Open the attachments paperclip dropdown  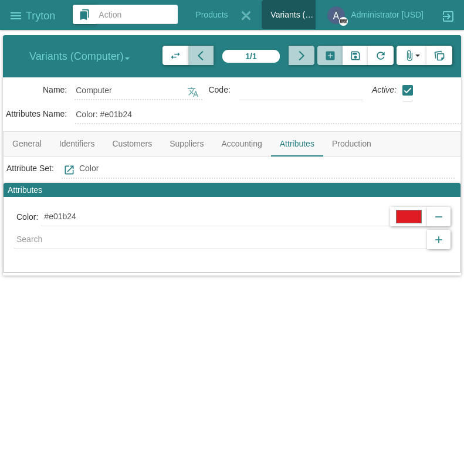click(411, 56)
